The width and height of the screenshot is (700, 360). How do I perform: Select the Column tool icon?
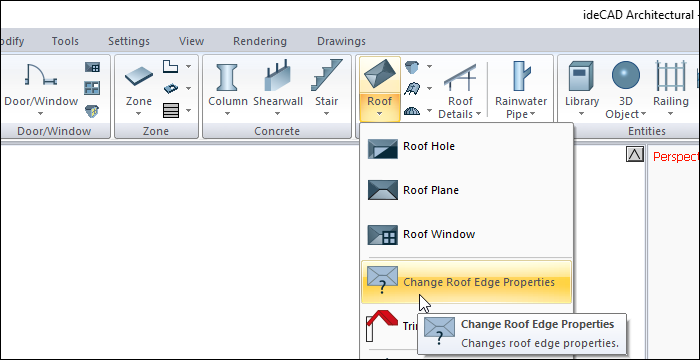[227, 77]
